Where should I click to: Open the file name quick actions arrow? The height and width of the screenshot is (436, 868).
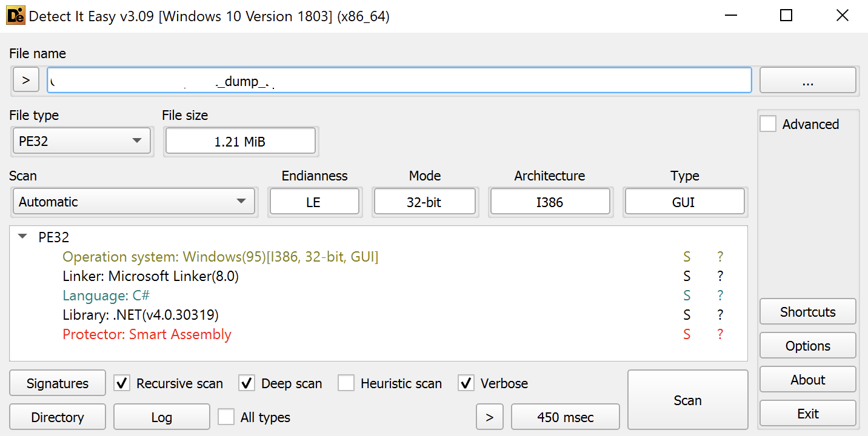(x=25, y=79)
